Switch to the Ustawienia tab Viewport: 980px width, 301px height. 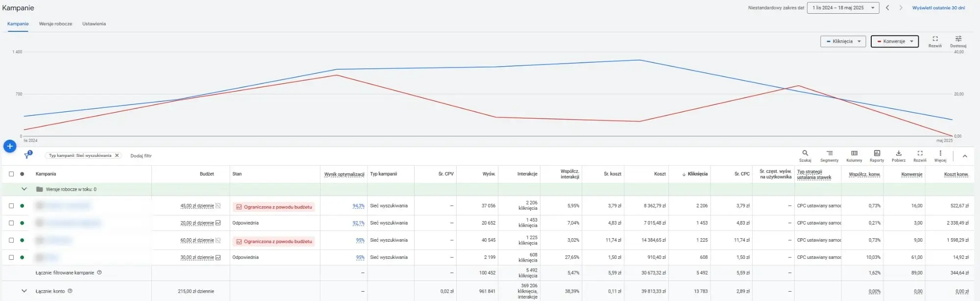coord(94,24)
